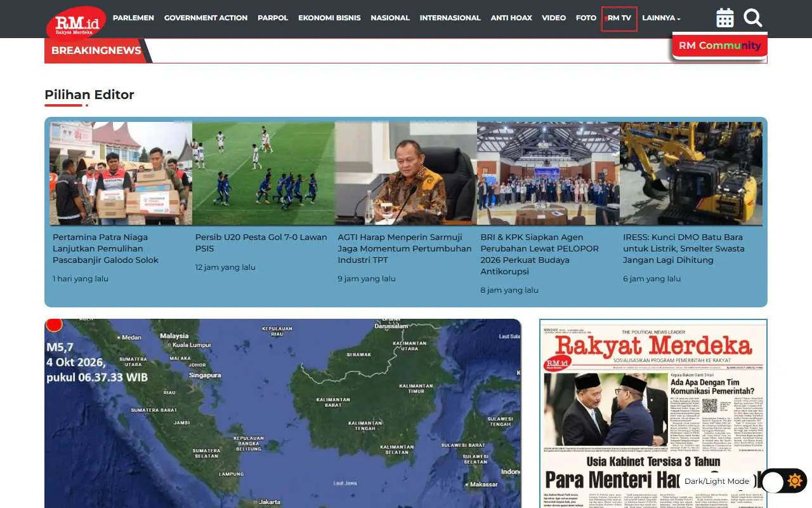Viewport: 812px width, 508px height.
Task: Click the RM Community button
Action: 720,46
